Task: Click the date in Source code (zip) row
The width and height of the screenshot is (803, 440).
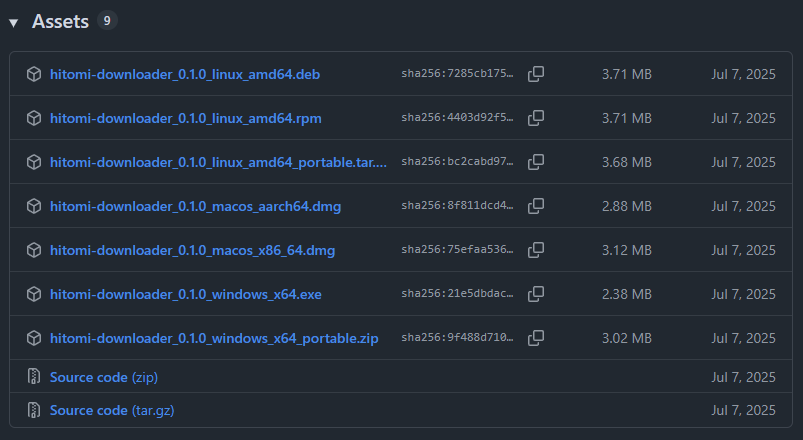Action: (743, 377)
